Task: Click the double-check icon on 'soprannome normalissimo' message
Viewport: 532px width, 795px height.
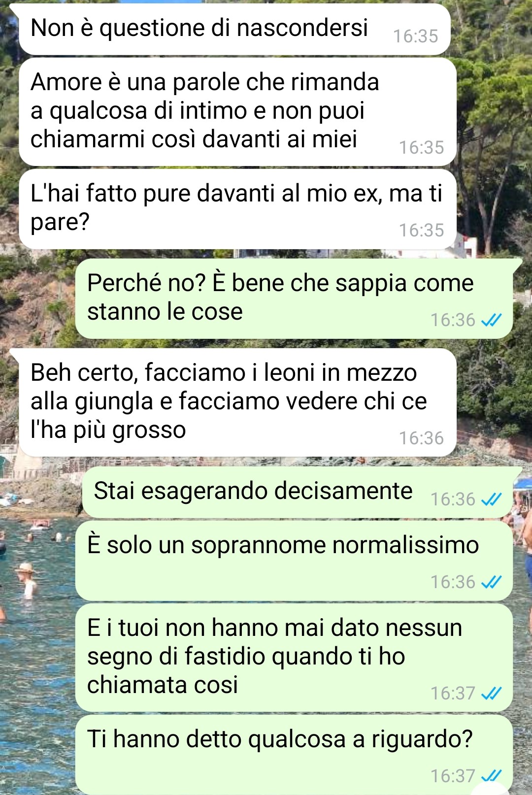Action: pos(491,582)
